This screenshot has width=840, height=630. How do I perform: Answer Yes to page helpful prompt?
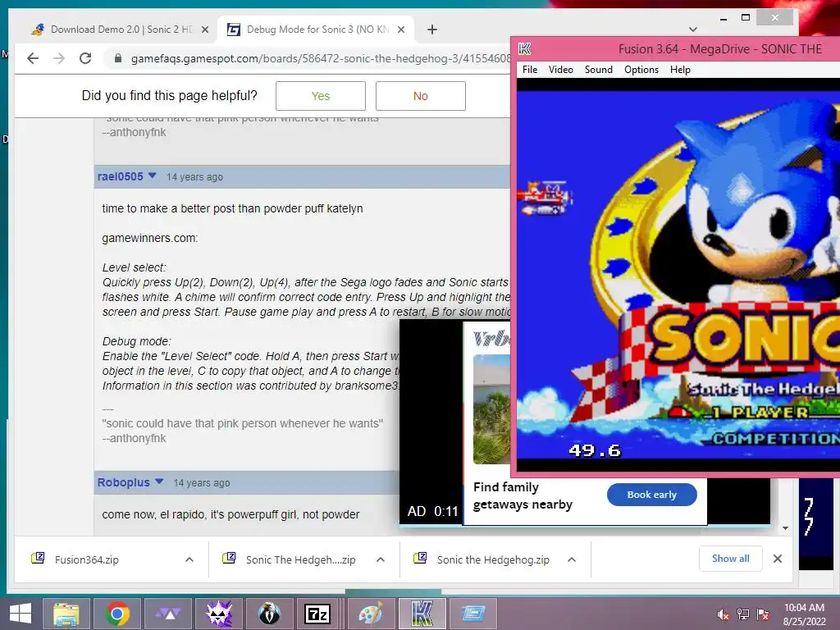point(321,96)
